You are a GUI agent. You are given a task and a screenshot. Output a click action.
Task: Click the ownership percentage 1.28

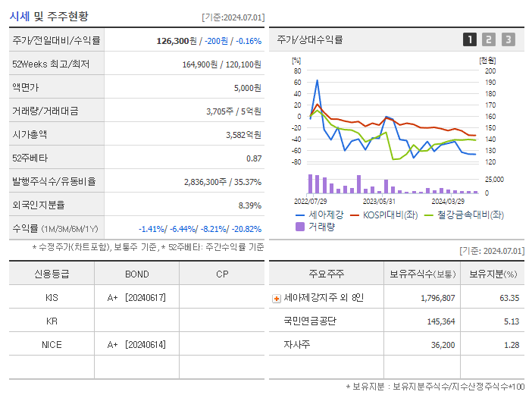point(512,346)
